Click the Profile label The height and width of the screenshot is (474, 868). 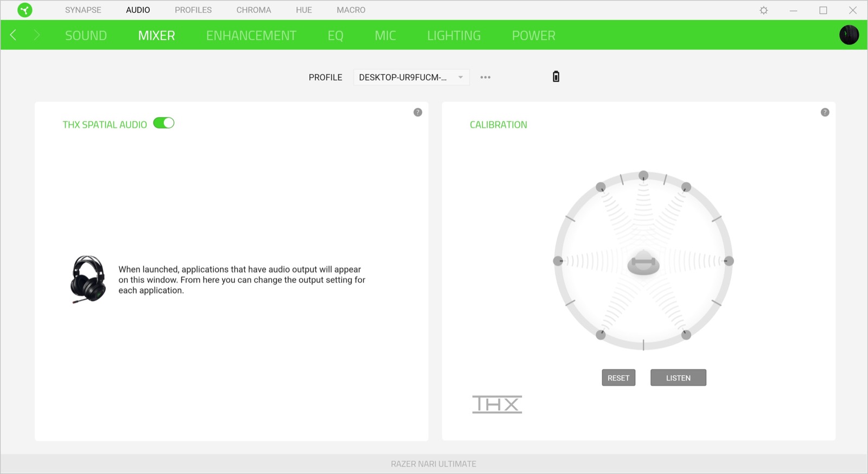pos(325,77)
